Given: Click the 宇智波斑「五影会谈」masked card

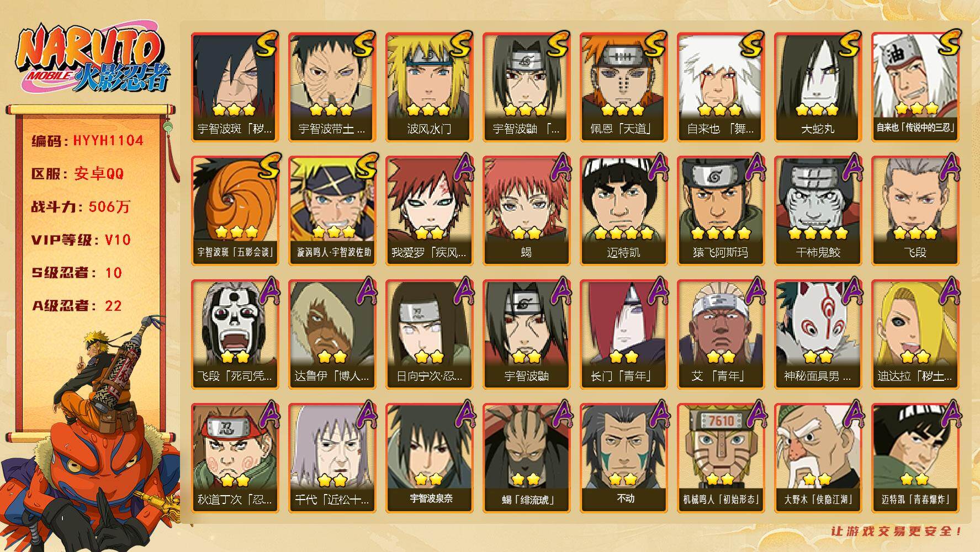Looking at the screenshot, I should pyautogui.click(x=235, y=210).
